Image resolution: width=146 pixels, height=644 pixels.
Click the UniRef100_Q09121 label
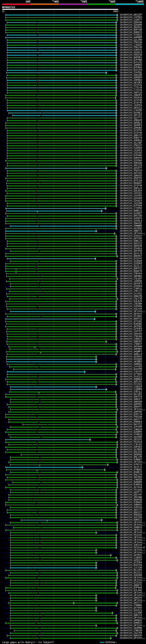pos(131,610)
